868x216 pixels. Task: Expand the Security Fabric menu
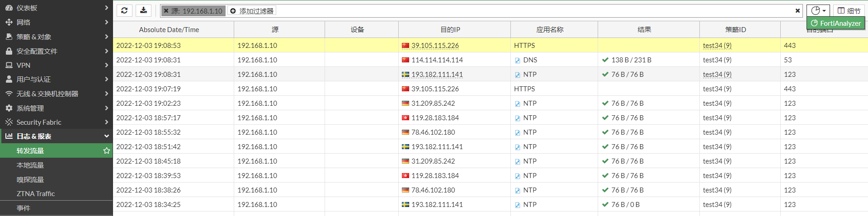107,122
